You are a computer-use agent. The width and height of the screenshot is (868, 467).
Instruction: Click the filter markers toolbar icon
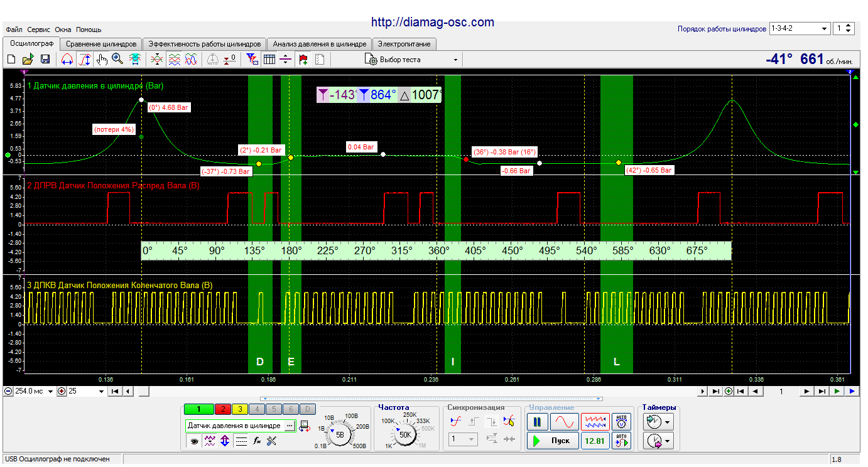click(252, 59)
